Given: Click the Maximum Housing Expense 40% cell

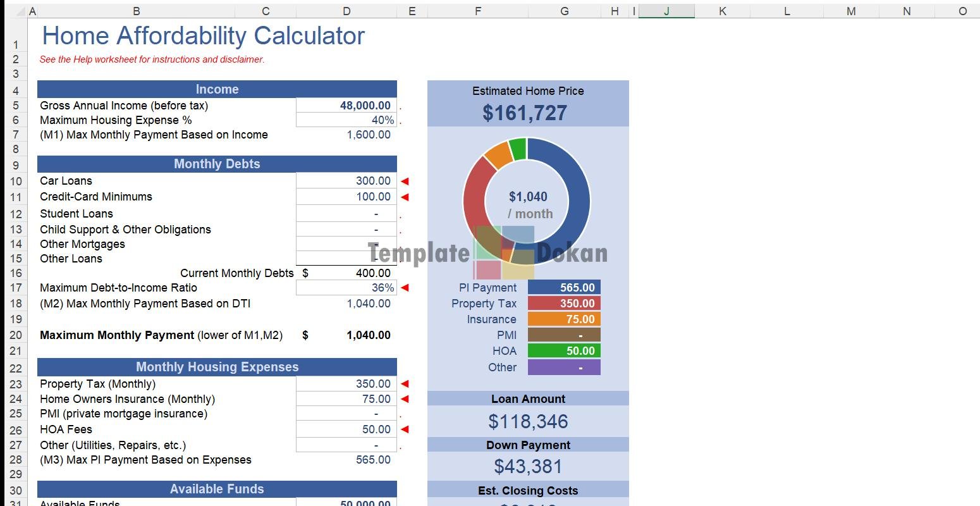Looking at the screenshot, I should tap(346, 120).
